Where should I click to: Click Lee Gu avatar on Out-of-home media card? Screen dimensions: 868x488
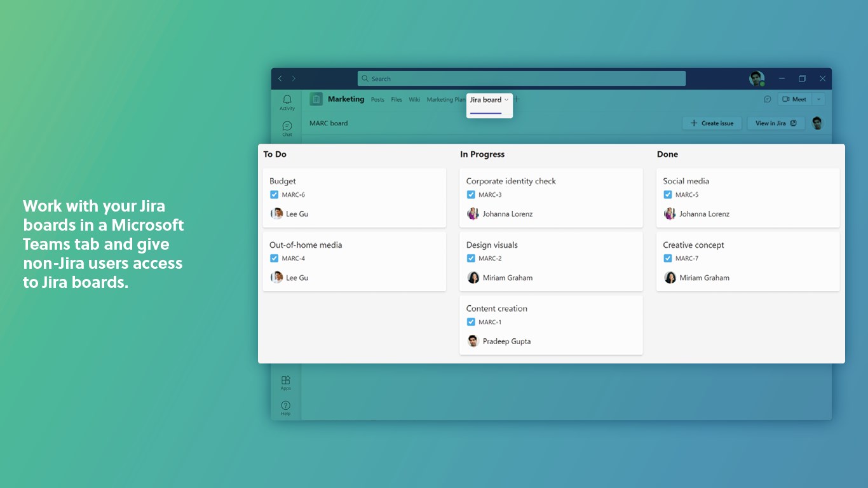point(276,278)
